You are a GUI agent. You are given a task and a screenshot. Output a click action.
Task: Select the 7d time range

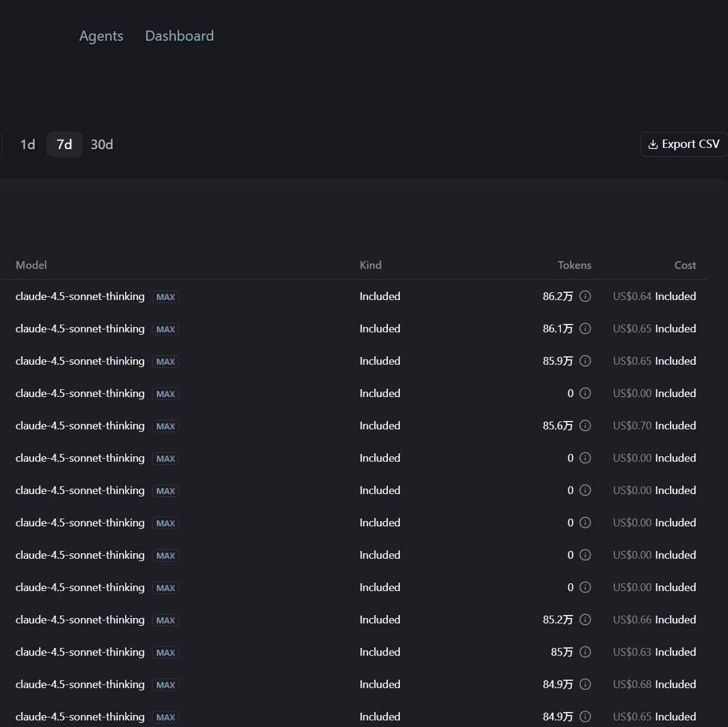tap(64, 144)
